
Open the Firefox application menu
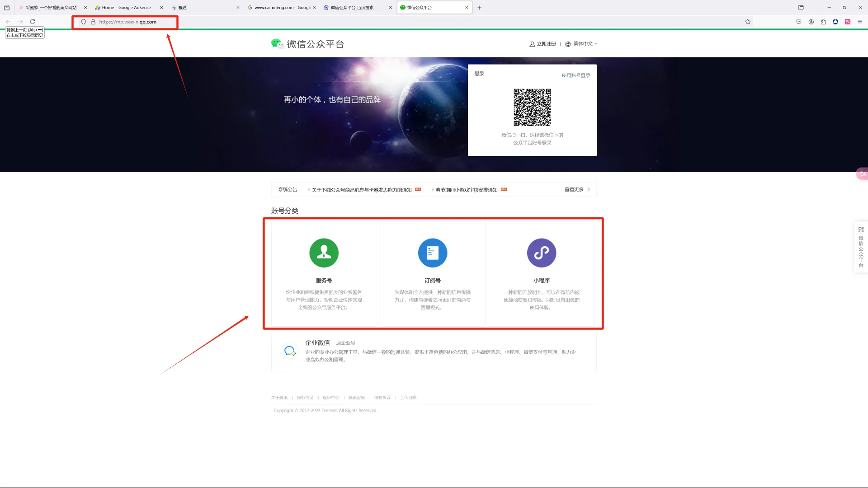[859, 22]
